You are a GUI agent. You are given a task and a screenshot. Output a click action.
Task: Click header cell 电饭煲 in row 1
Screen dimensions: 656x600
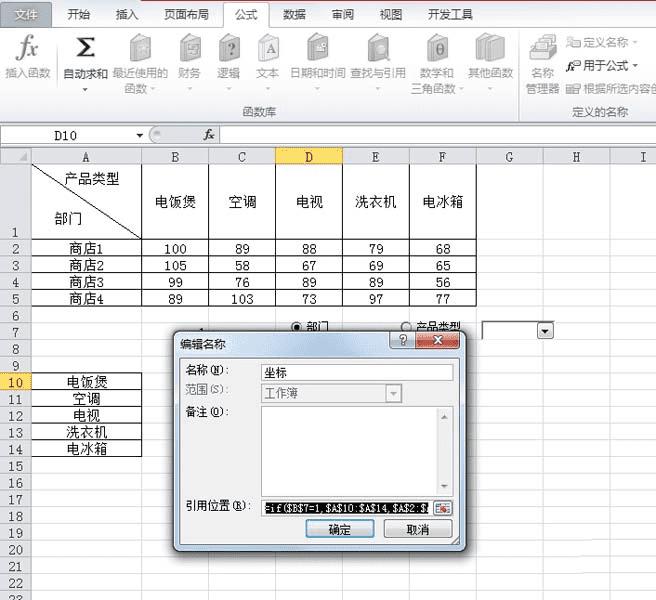[x=175, y=202]
